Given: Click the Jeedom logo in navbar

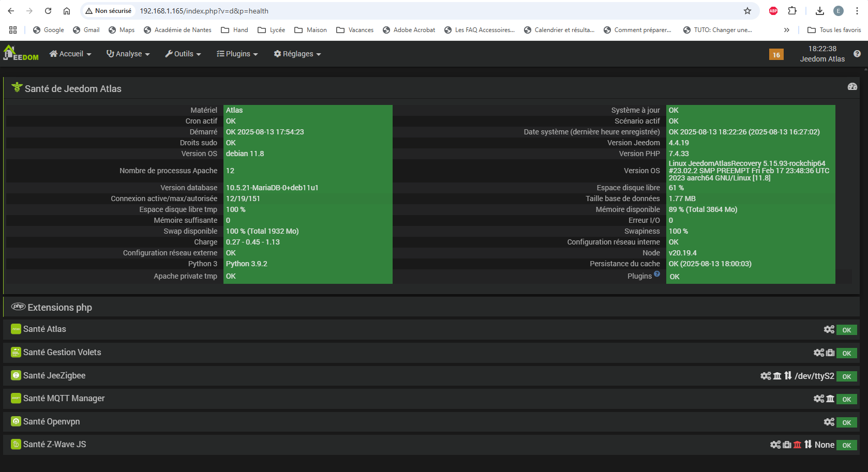Looking at the screenshot, I should [x=21, y=54].
